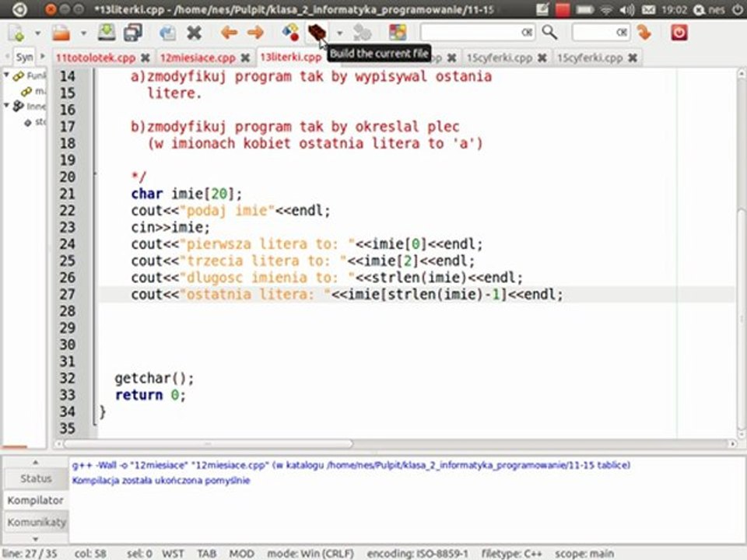Open the volume indicator in top panel
The image size is (747, 560).
[627, 9]
